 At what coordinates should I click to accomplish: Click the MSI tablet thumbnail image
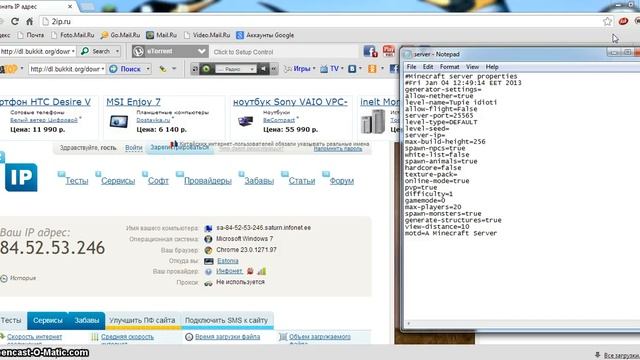pos(119,122)
